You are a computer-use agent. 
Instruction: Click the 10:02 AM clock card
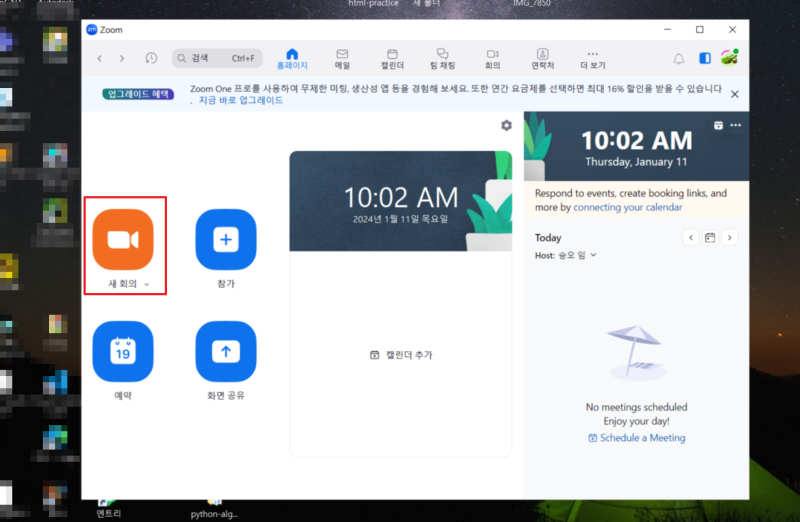click(x=401, y=201)
